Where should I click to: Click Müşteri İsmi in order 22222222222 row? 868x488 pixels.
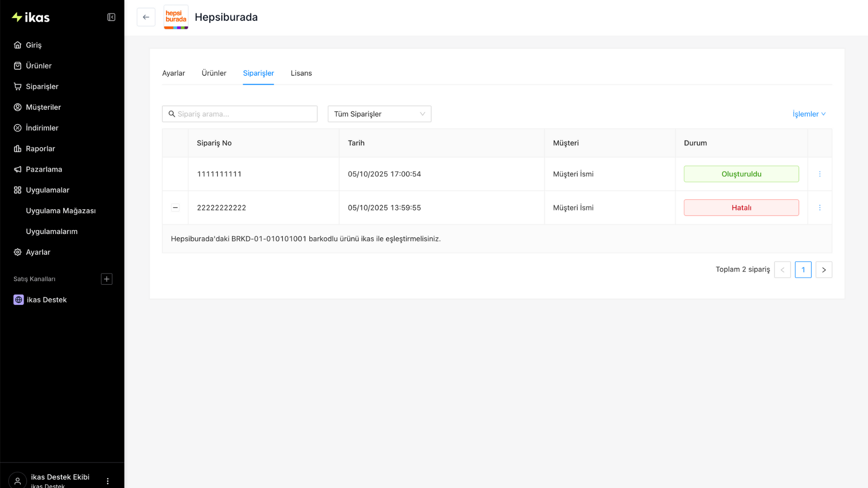pos(573,208)
